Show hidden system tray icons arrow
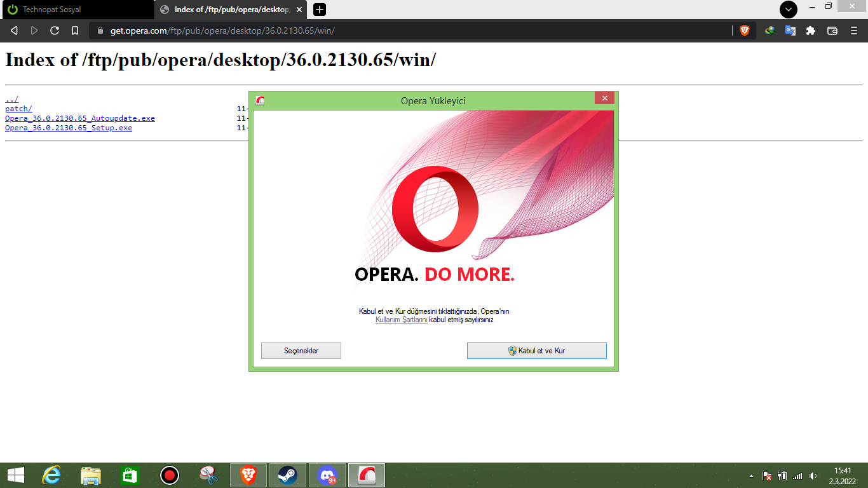 (752, 476)
